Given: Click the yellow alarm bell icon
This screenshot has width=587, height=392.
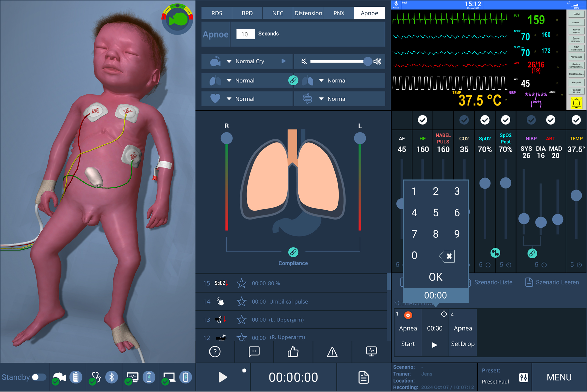Looking at the screenshot, I should 576,103.
